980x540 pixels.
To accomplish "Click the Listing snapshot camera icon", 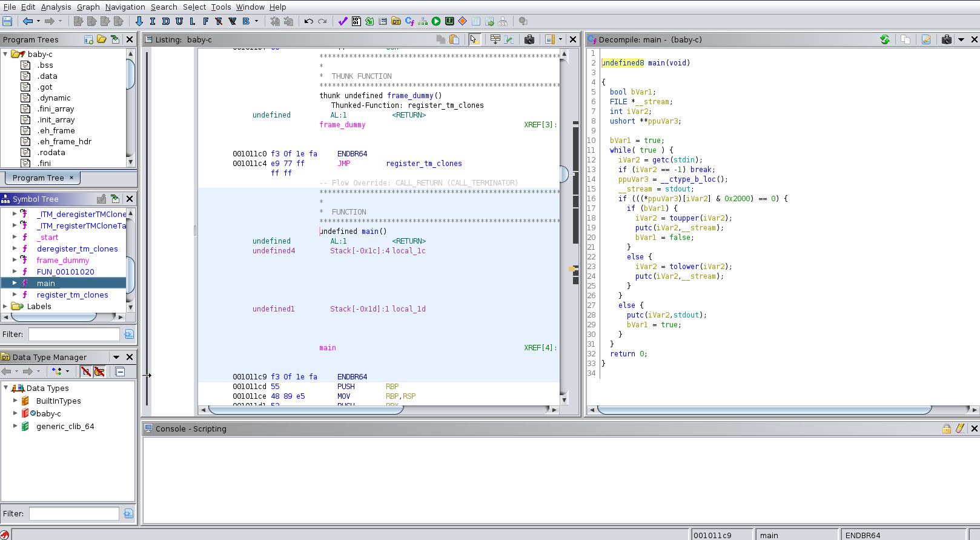I will (529, 39).
